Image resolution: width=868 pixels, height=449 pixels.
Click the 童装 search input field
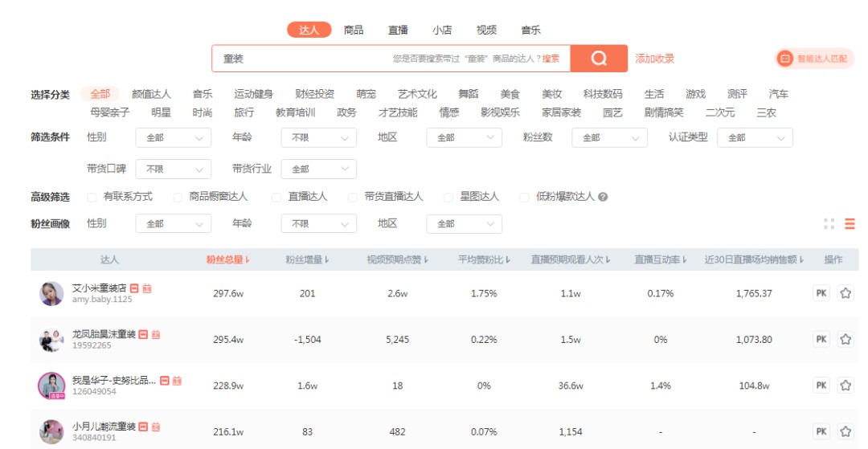[x=391, y=59]
